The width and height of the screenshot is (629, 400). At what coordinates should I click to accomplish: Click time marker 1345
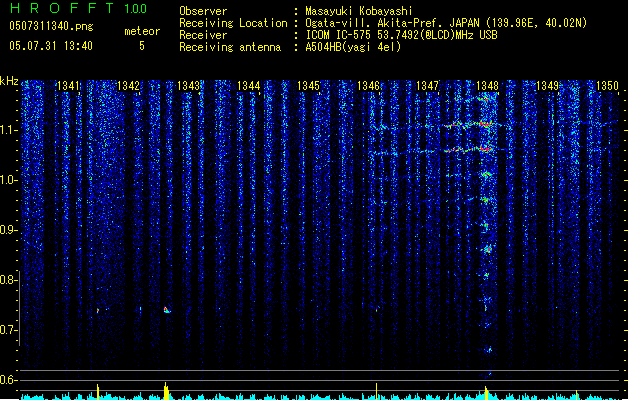[x=308, y=86]
